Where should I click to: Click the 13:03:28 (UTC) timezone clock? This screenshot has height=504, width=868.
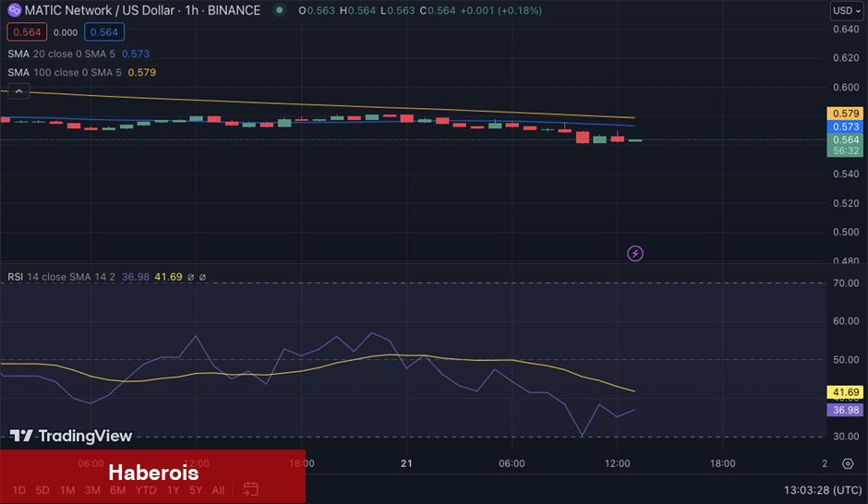point(823,489)
